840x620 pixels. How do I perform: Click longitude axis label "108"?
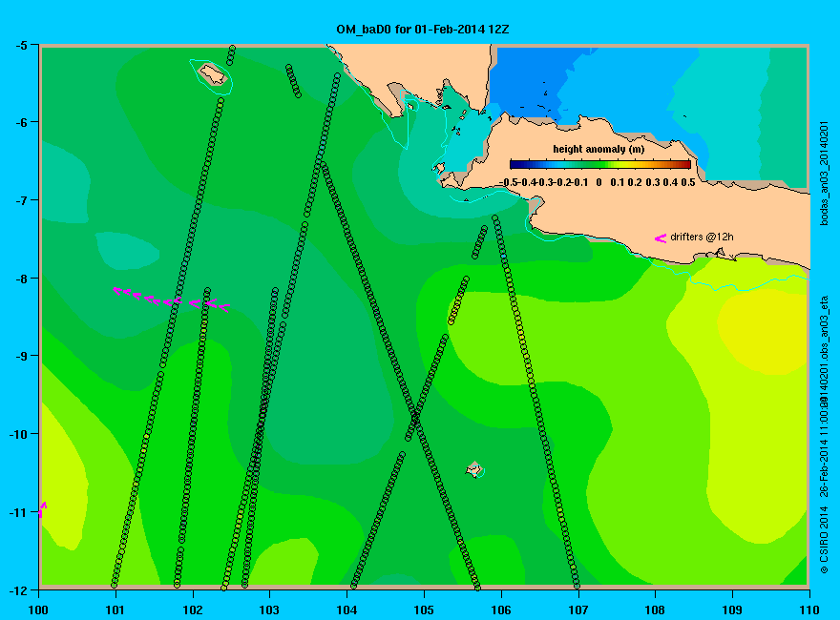[x=655, y=610]
